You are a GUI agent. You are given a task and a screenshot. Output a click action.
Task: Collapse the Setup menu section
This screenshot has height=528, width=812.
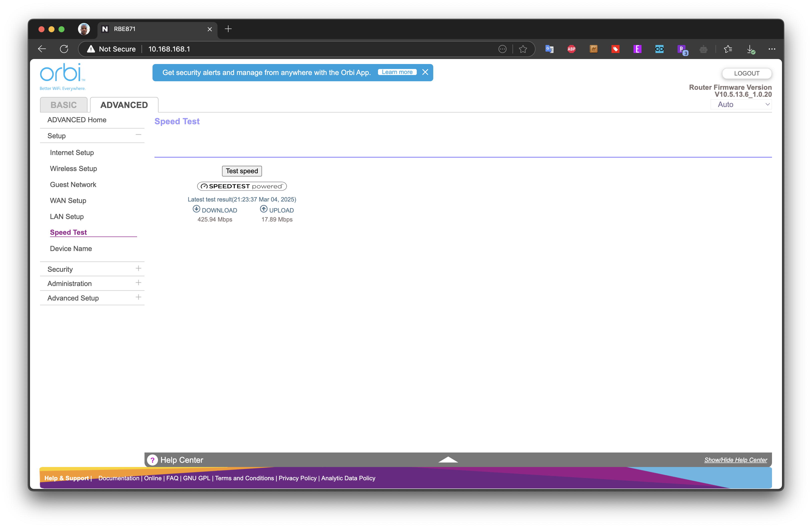pos(138,135)
